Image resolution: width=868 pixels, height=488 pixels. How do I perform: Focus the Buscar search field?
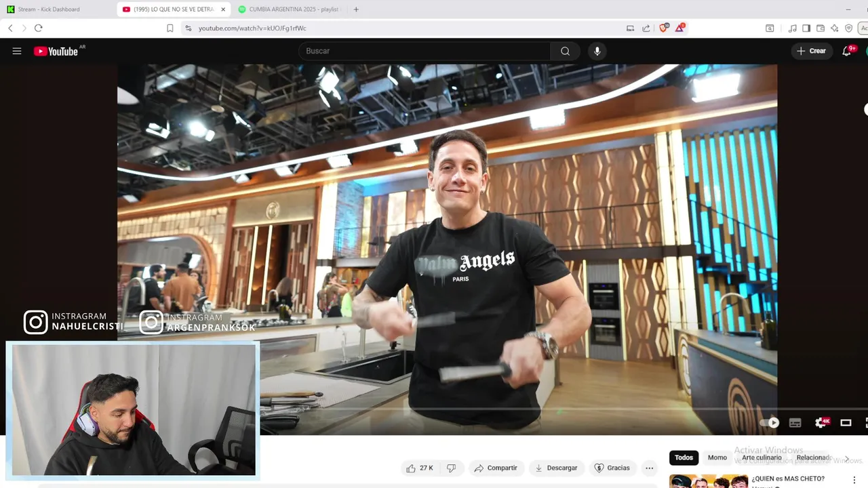(425, 51)
